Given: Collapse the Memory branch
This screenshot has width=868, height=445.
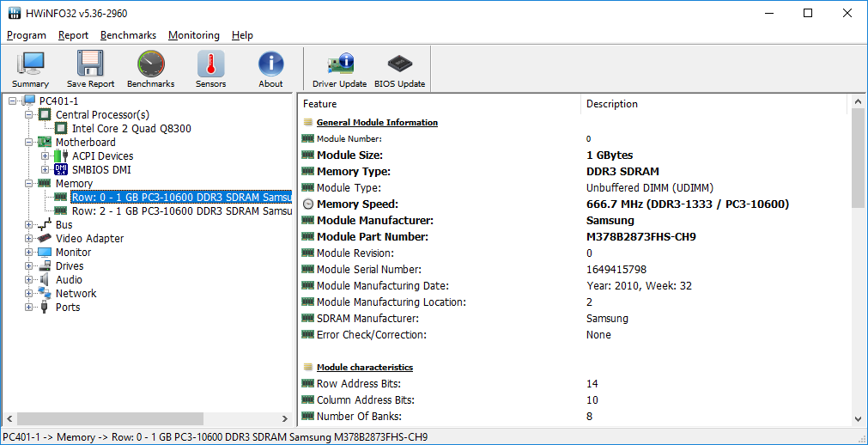Looking at the screenshot, I should 29,184.
